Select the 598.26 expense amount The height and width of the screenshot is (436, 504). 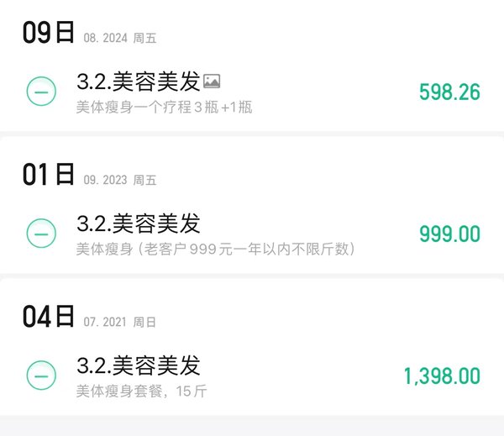coord(449,92)
